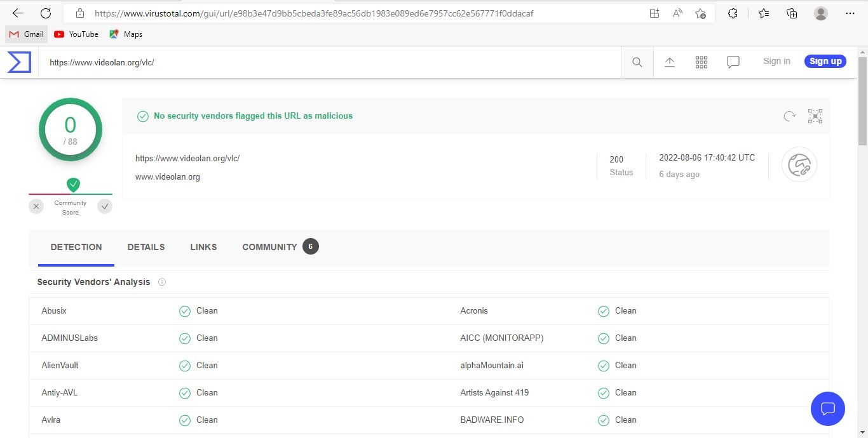Open the LINKS tab
The image size is (868, 438).
[x=203, y=247]
